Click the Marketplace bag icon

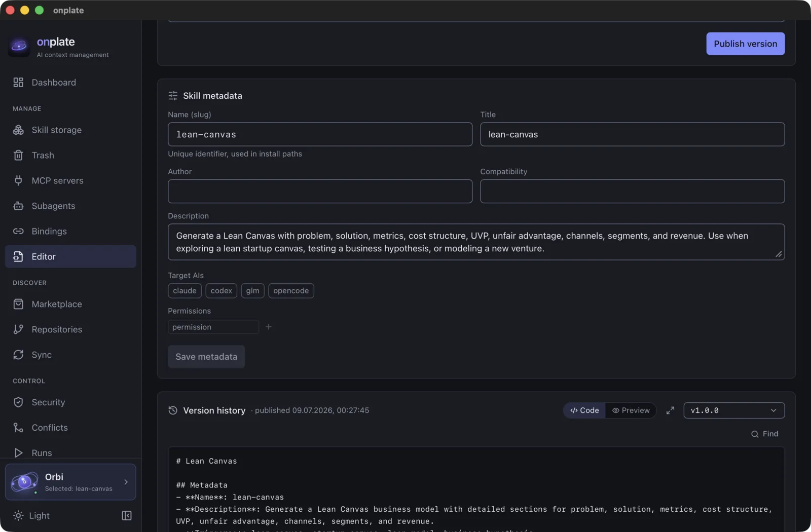coord(18,304)
